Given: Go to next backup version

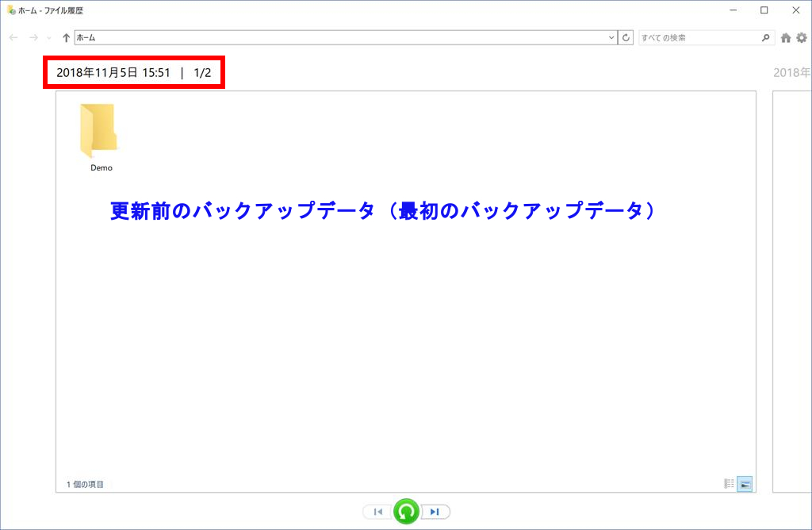Looking at the screenshot, I should pyautogui.click(x=435, y=512).
